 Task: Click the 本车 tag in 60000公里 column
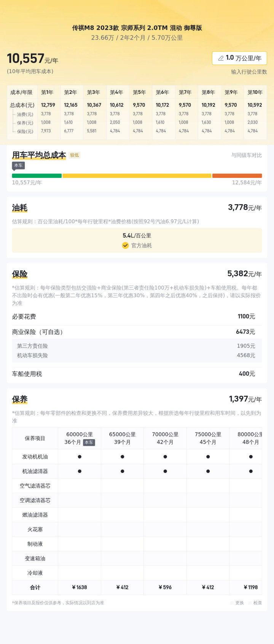click(x=89, y=443)
